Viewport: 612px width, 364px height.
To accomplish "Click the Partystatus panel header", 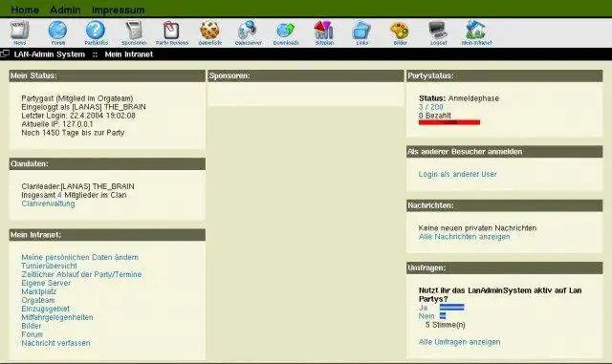I will (504, 75).
